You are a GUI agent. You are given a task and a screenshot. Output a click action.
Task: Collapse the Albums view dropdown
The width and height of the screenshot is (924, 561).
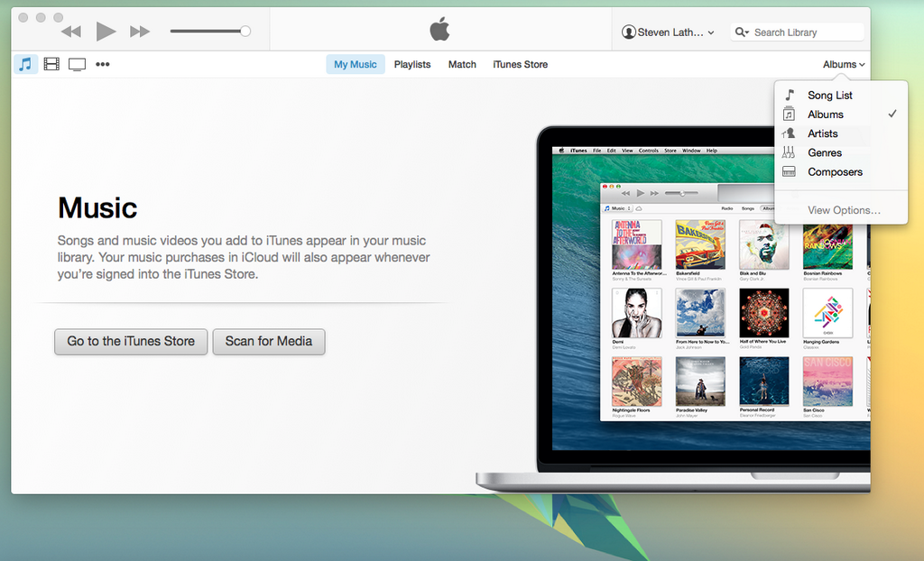[x=844, y=64]
